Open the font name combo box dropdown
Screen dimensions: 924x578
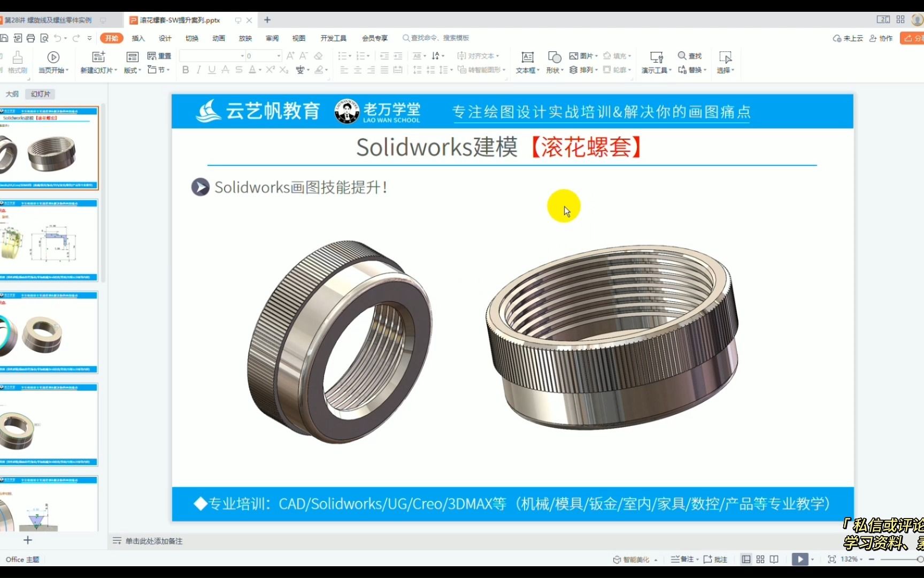(242, 56)
